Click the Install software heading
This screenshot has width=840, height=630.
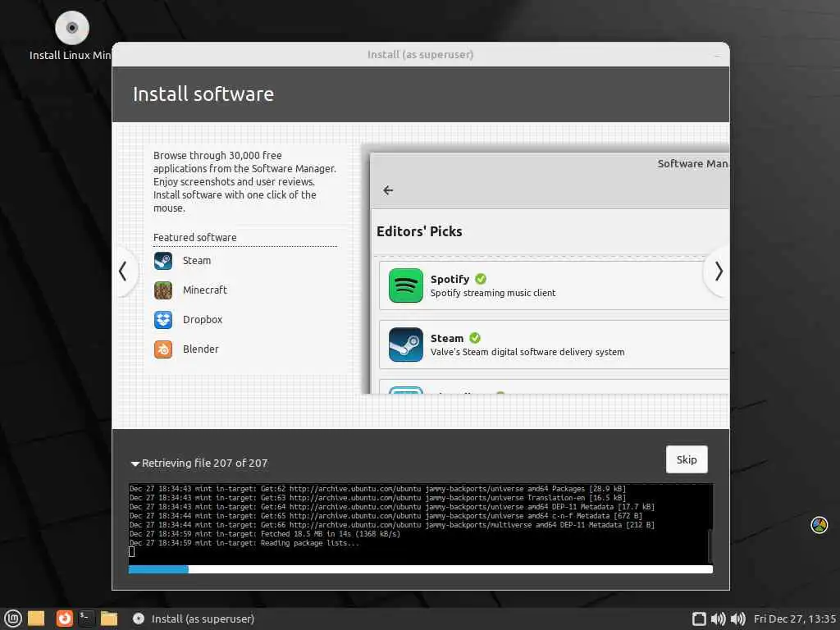pyautogui.click(x=203, y=94)
